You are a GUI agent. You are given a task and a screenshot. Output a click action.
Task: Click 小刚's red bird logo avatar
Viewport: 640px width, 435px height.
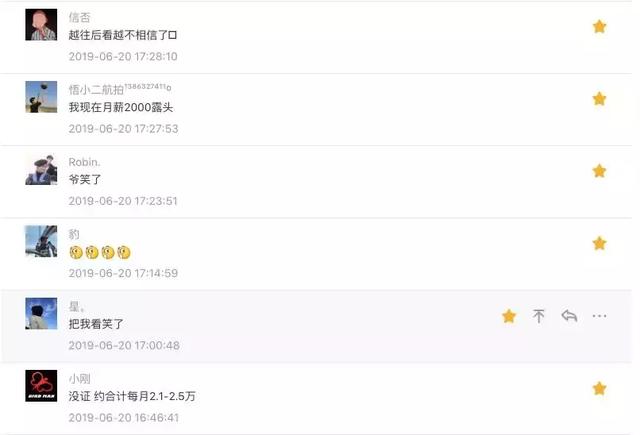[41, 386]
